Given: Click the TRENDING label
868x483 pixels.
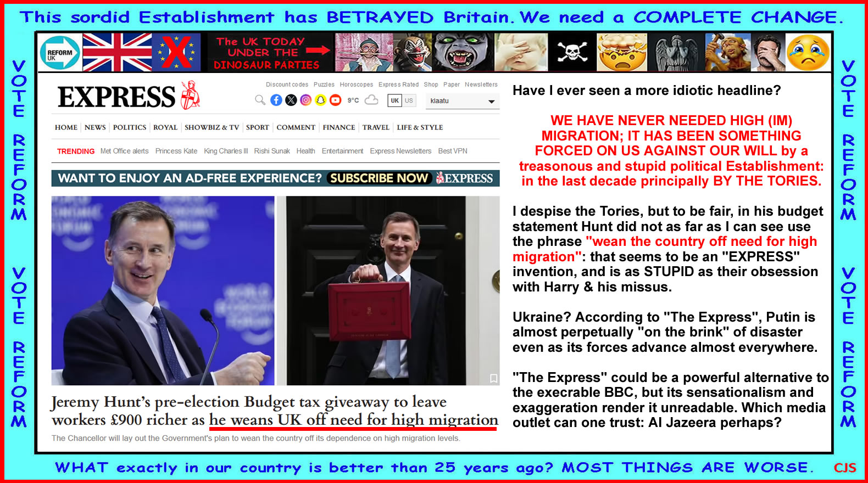Looking at the screenshot, I should (76, 151).
